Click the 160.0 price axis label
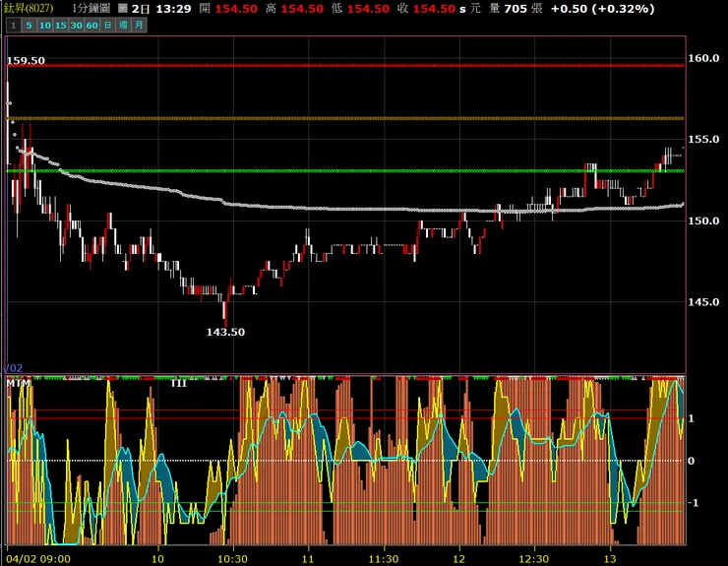Viewport: 728px width, 566px height. click(703, 58)
